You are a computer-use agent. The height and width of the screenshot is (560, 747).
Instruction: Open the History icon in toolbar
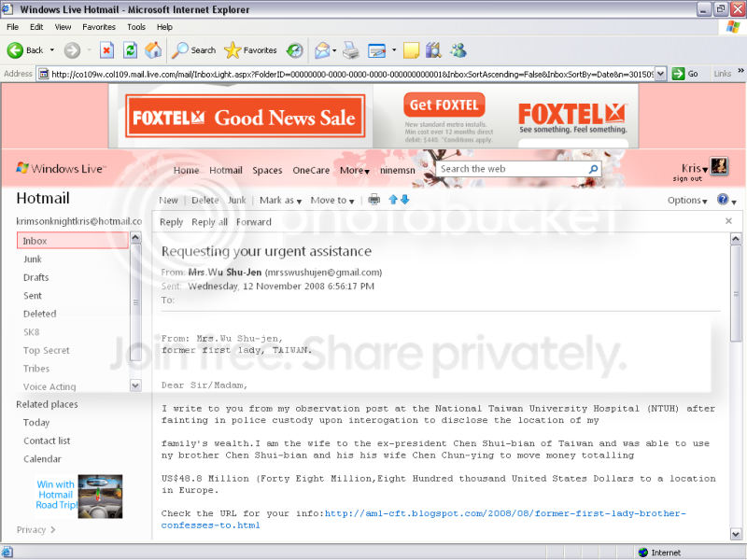[x=295, y=50]
